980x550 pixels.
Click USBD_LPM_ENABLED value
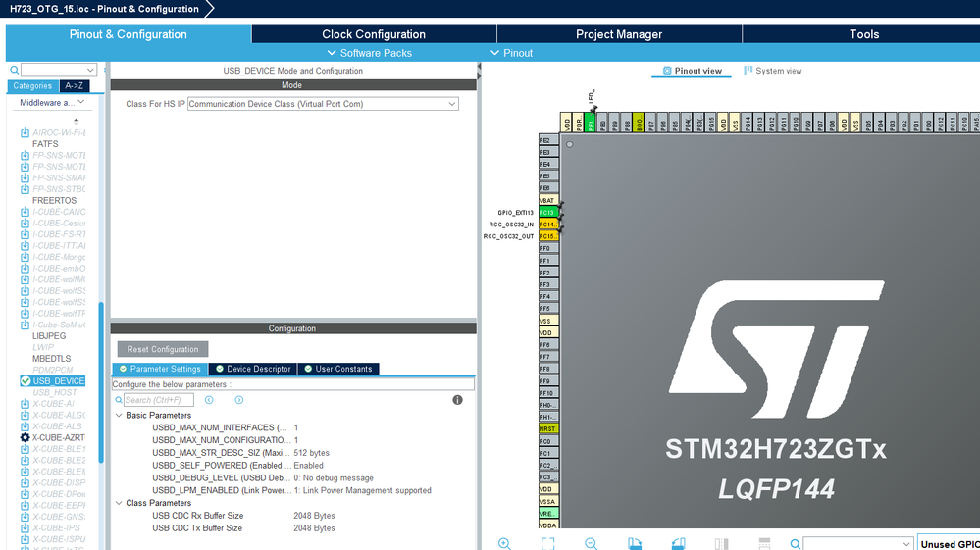tap(363, 491)
